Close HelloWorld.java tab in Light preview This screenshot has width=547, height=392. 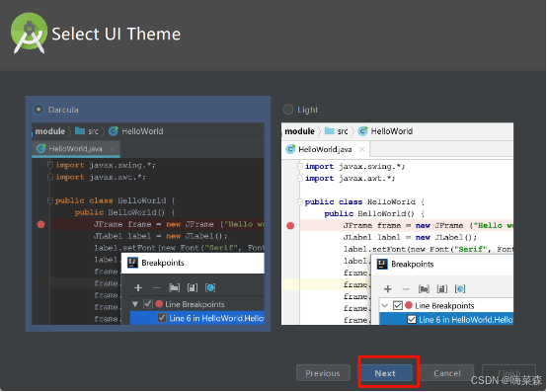coord(362,150)
